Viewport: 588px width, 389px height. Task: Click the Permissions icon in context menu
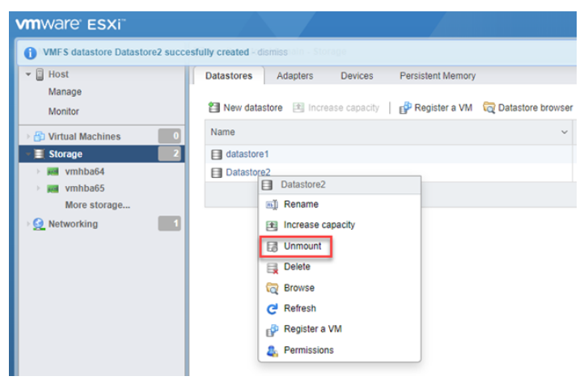pos(273,351)
